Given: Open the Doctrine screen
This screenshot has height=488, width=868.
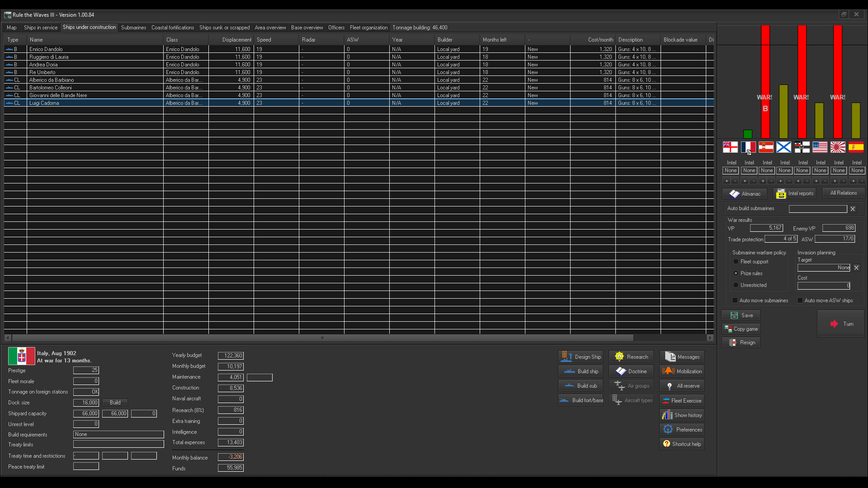Looking at the screenshot, I should click(631, 371).
